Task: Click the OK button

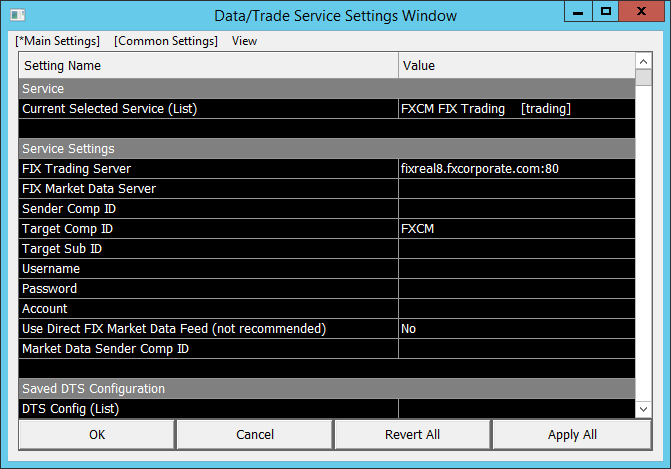Action: tap(97, 434)
